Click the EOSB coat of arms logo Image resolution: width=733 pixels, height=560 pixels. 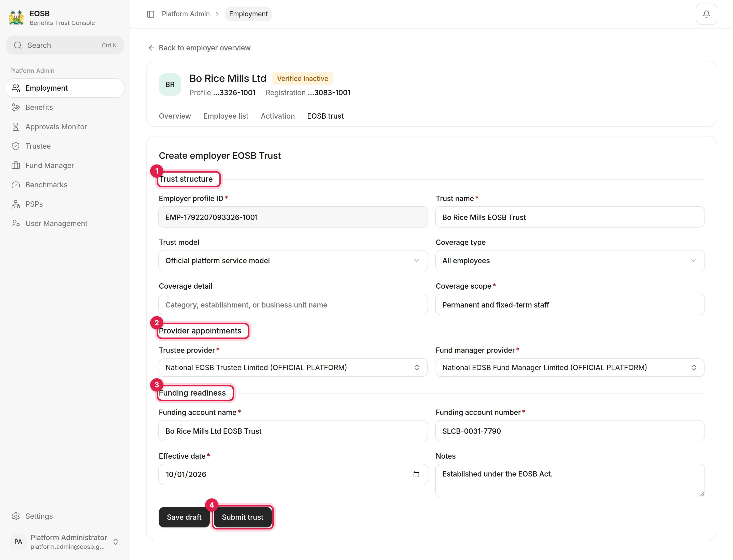point(16,18)
